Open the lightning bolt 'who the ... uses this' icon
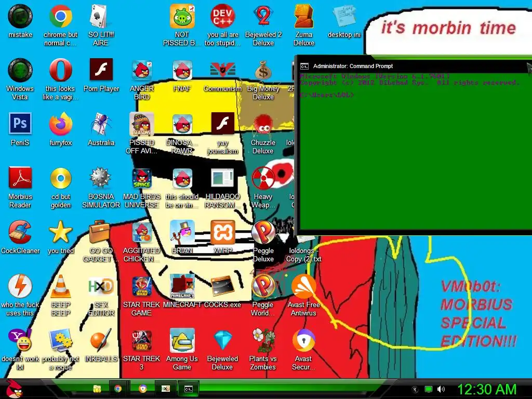This screenshot has height=399, width=532. (x=20, y=286)
